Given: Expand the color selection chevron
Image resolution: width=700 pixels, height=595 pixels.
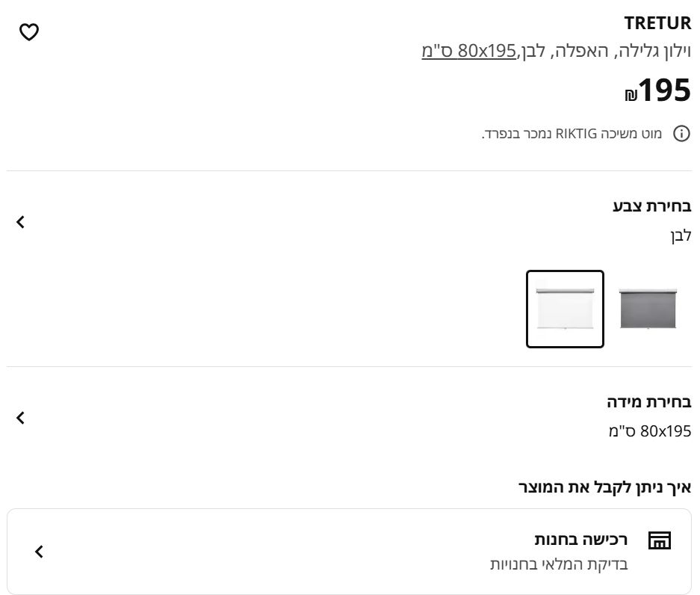Looking at the screenshot, I should pyautogui.click(x=21, y=222).
